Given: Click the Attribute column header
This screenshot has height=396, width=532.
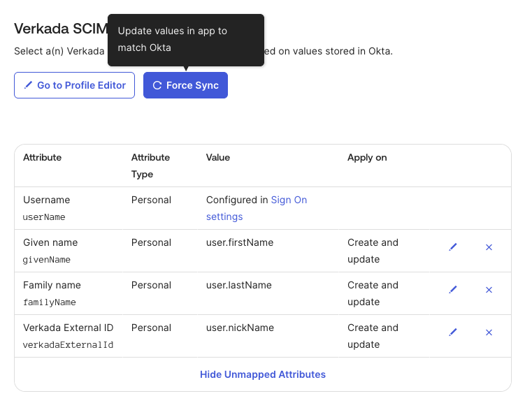Looking at the screenshot, I should [42, 157].
